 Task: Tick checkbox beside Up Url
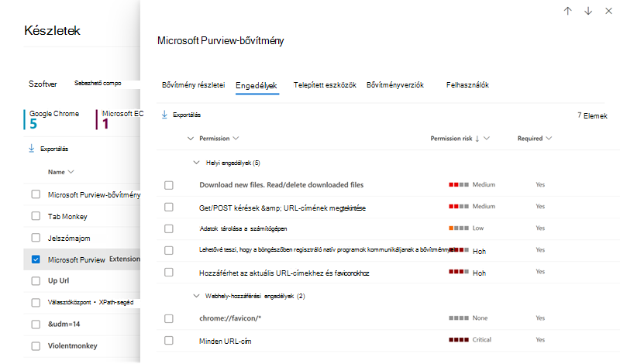tap(36, 280)
